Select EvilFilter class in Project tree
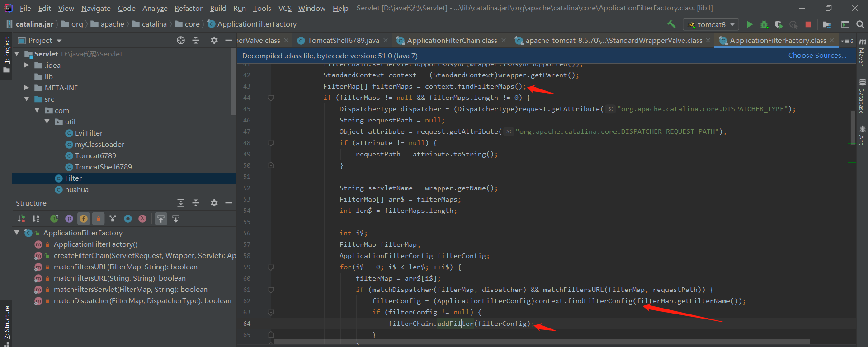 (89, 133)
